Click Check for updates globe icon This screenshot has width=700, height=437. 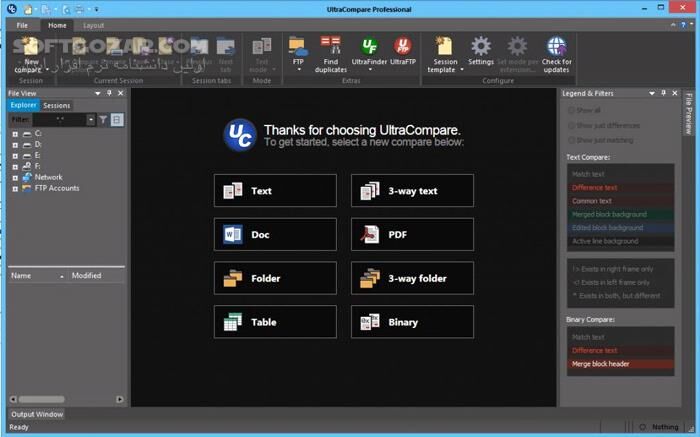click(556, 46)
